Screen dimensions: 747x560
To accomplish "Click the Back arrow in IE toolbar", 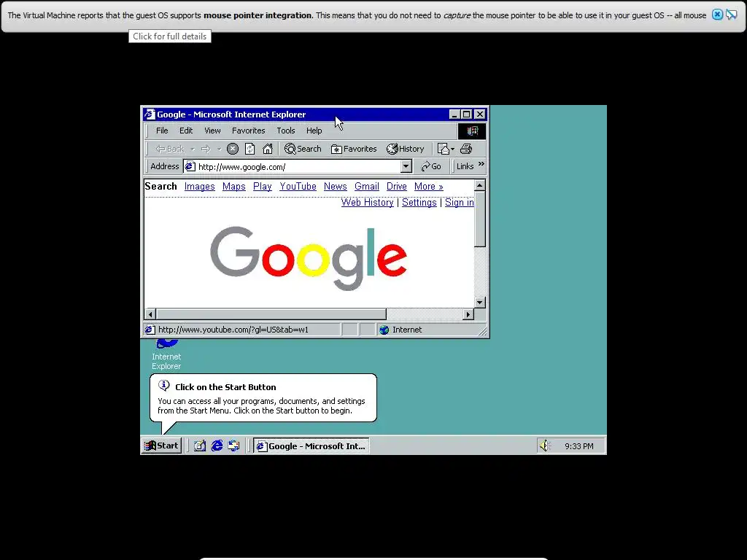I will [169, 149].
